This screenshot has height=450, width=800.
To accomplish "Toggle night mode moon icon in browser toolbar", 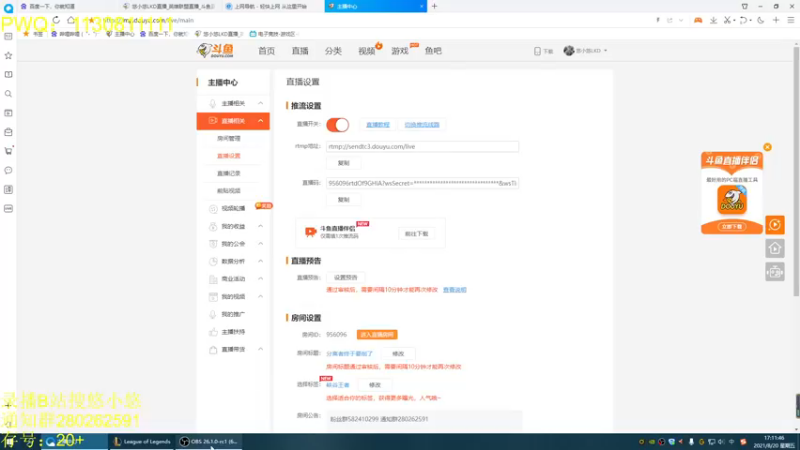I will tap(761, 20).
